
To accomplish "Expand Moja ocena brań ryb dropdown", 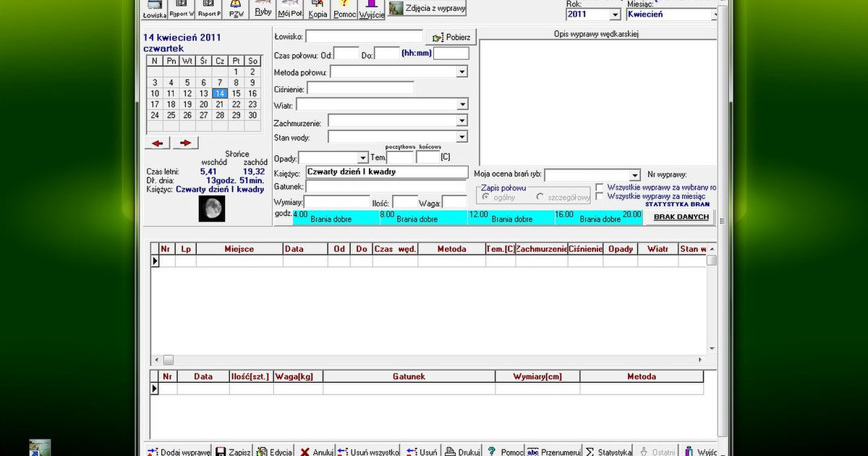I will coord(634,175).
